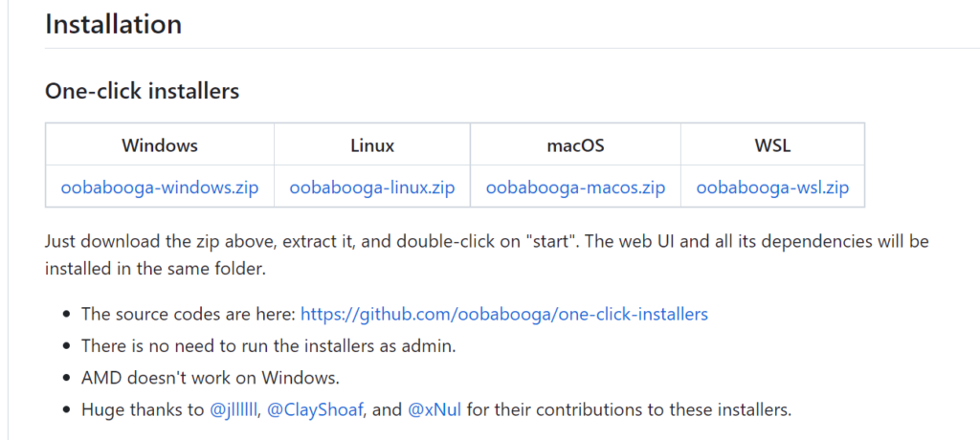
Task: Download oobabooga-wsl.zip installer
Action: [772, 187]
